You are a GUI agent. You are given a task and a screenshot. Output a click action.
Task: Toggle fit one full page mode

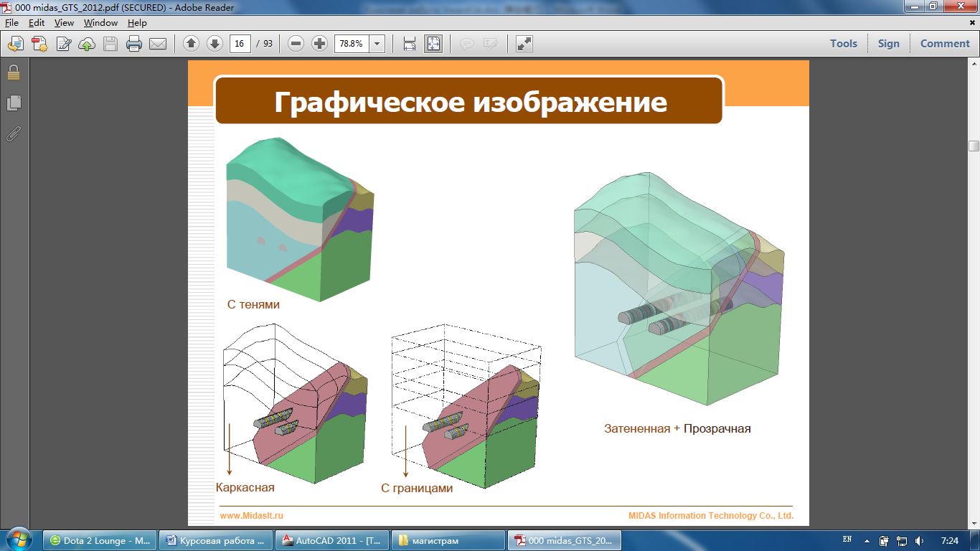pos(433,44)
